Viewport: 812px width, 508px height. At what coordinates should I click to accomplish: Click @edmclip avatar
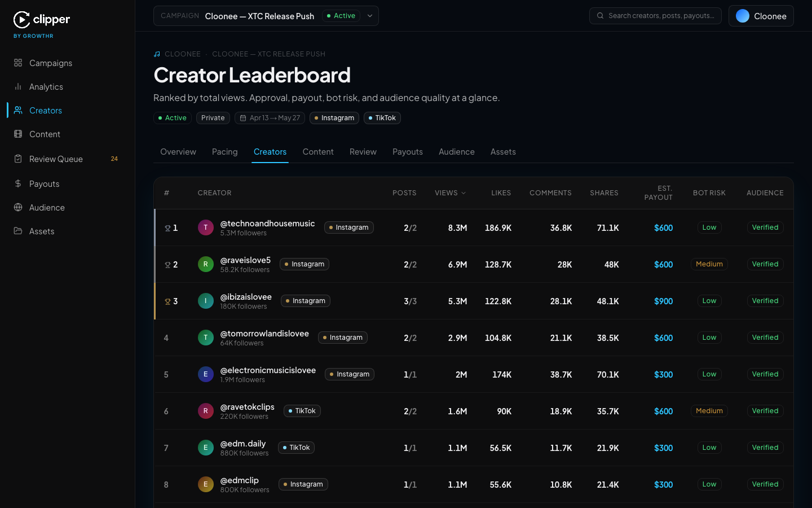(x=205, y=484)
